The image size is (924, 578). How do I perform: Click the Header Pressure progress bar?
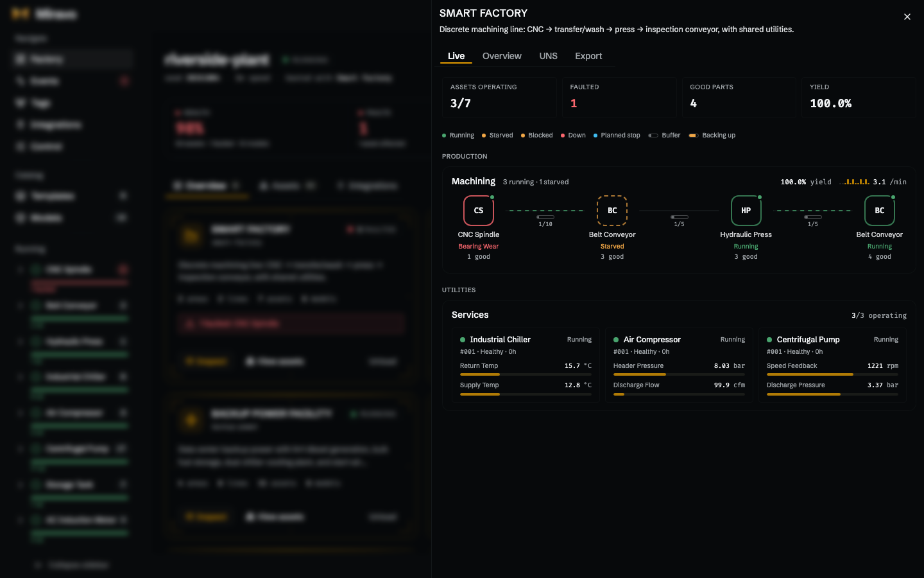coord(679,374)
